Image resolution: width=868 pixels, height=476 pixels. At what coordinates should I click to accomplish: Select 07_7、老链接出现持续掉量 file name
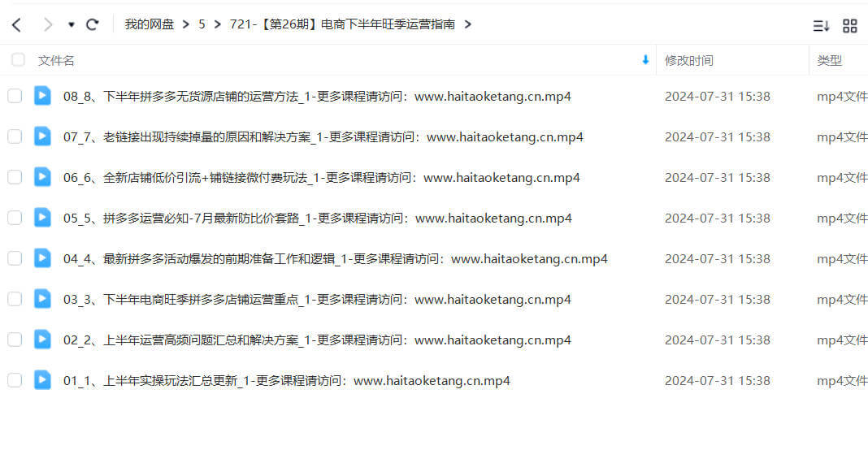323,136
